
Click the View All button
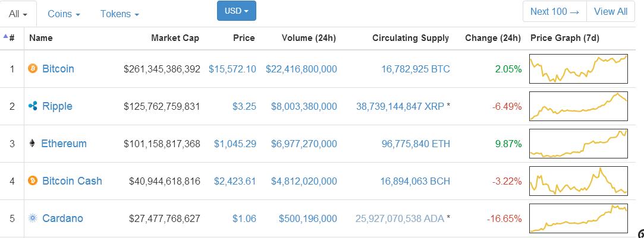tap(611, 11)
